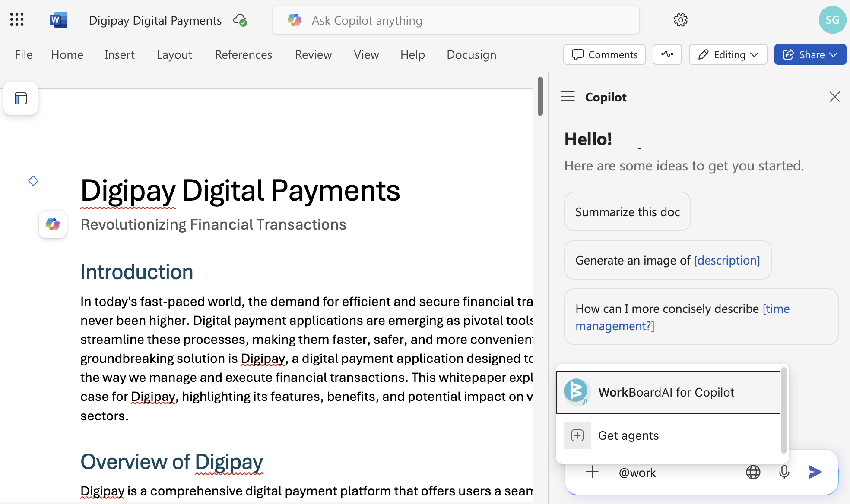Click the document name Digipay Digital Payments in header
Image resolution: width=850 pixels, height=504 pixels.
pos(155,20)
